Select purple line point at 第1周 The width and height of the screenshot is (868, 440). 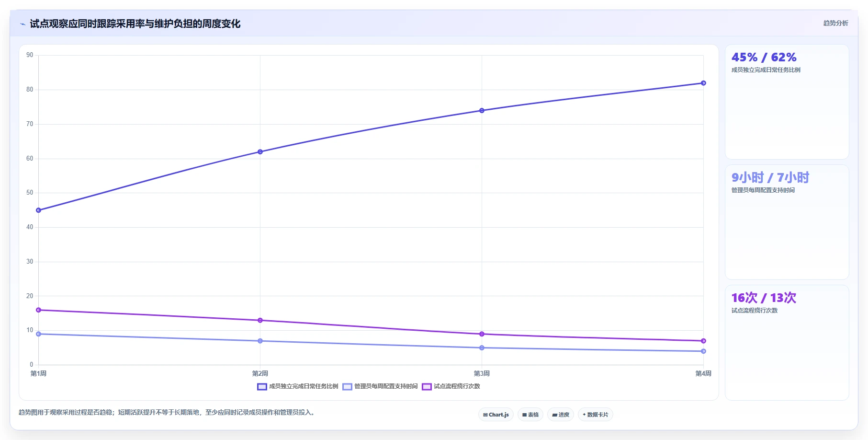tap(39, 310)
